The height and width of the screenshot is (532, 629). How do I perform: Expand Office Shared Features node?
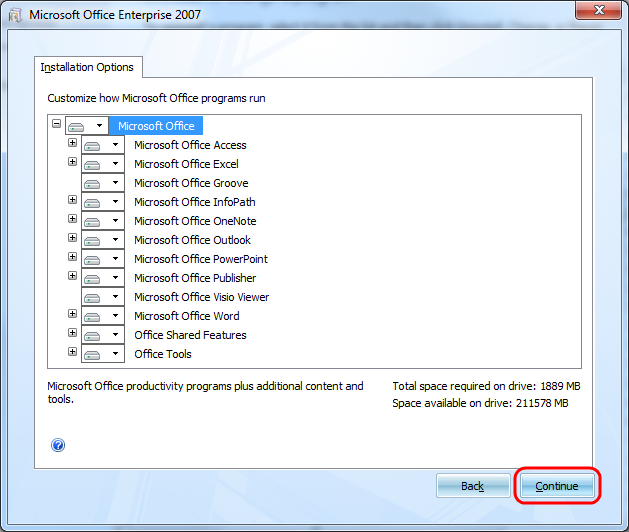pyautogui.click(x=72, y=333)
